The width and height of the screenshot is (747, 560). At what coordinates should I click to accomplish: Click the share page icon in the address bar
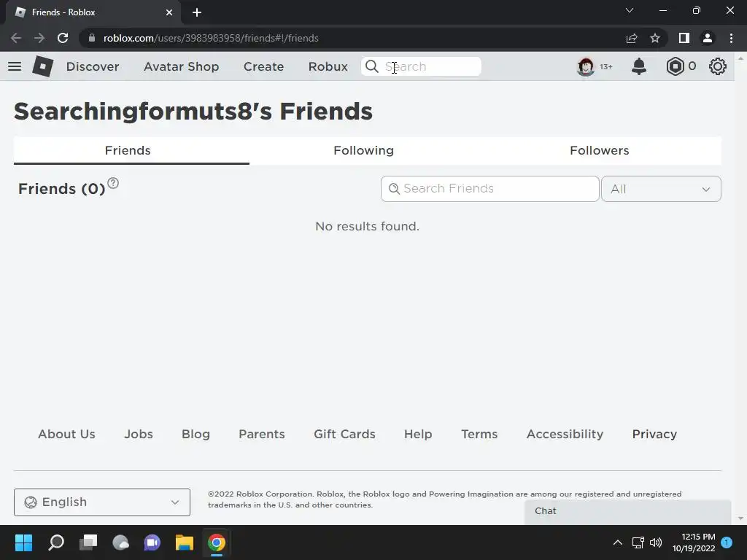632,38
